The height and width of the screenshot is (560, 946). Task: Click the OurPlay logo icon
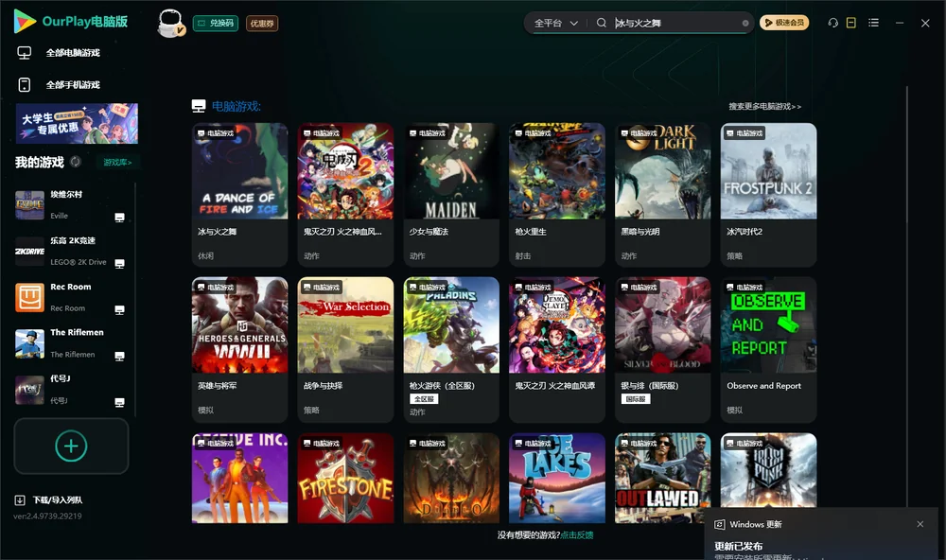[25, 22]
